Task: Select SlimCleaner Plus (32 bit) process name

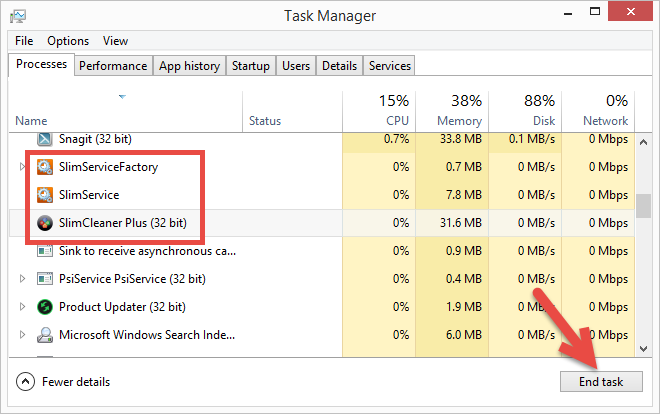Action: [x=122, y=223]
